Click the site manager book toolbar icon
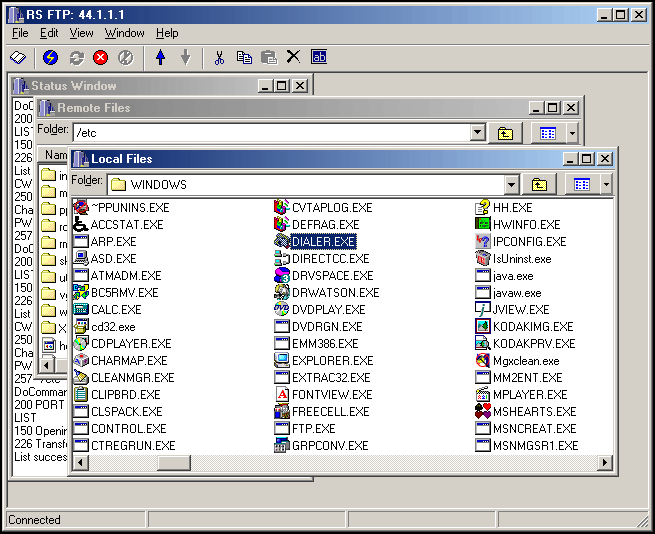Image resolution: width=655 pixels, height=534 pixels. coord(18,57)
